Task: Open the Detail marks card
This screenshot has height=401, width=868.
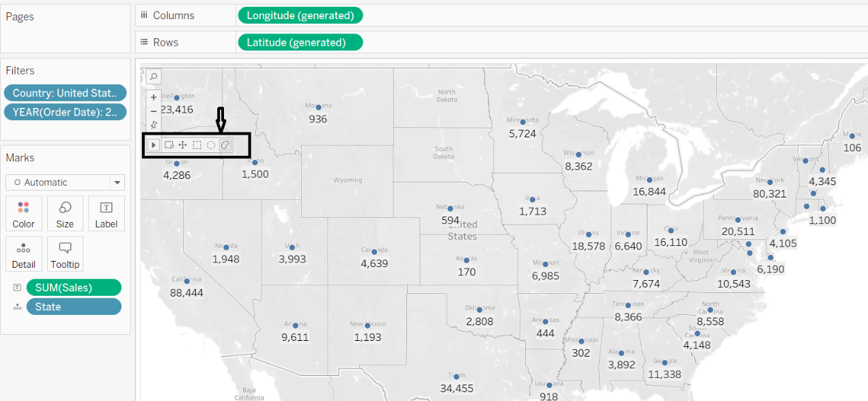Action: click(x=23, y=253)
